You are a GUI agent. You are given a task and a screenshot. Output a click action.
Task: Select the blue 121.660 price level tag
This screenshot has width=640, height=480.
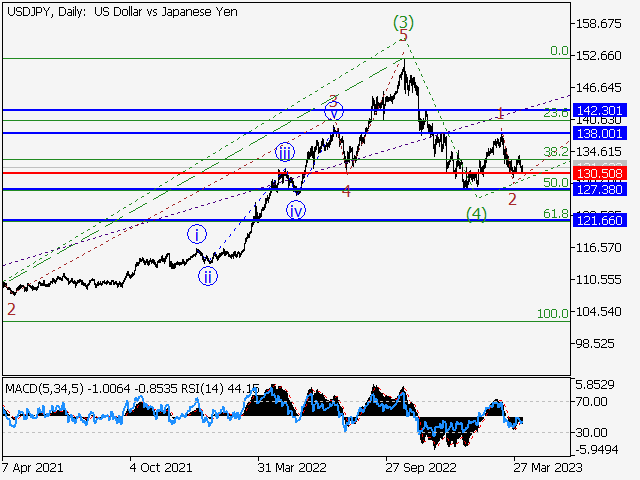pyautogui.click(x=600, y=220)
